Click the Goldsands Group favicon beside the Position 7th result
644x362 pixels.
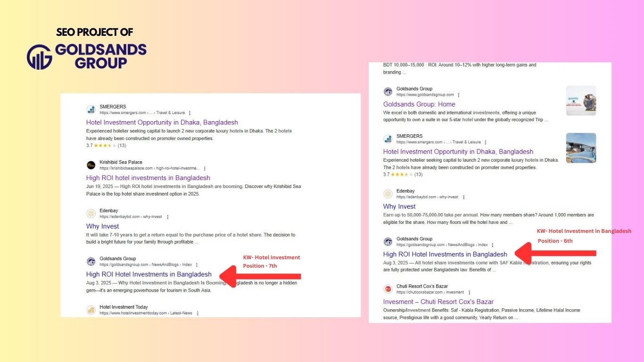(91, 262)
